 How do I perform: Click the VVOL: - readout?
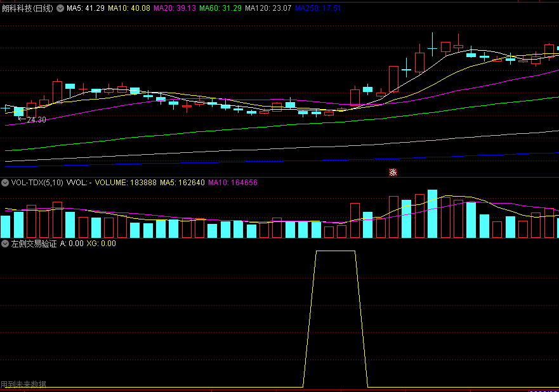[79, 183]
